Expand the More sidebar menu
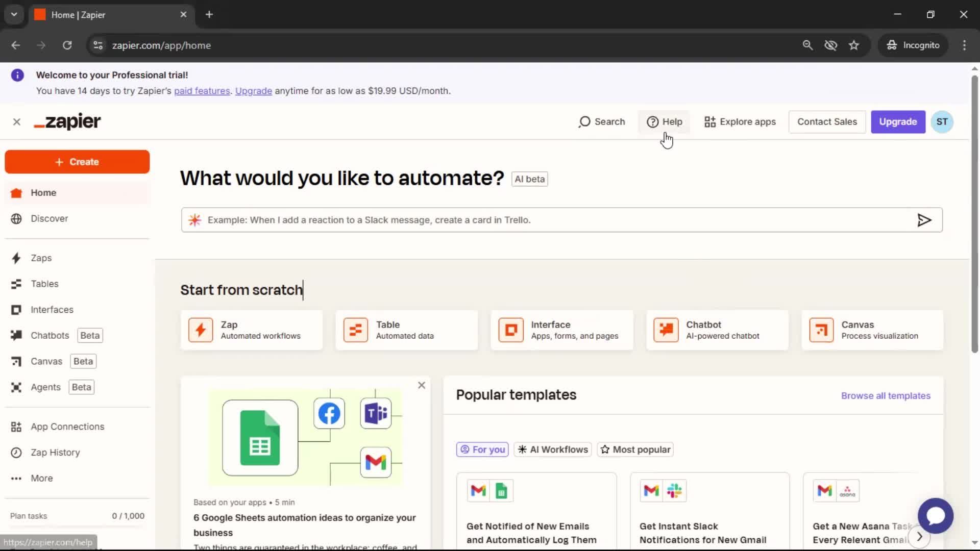Screen dimensions: 980x551 point(77,479)
